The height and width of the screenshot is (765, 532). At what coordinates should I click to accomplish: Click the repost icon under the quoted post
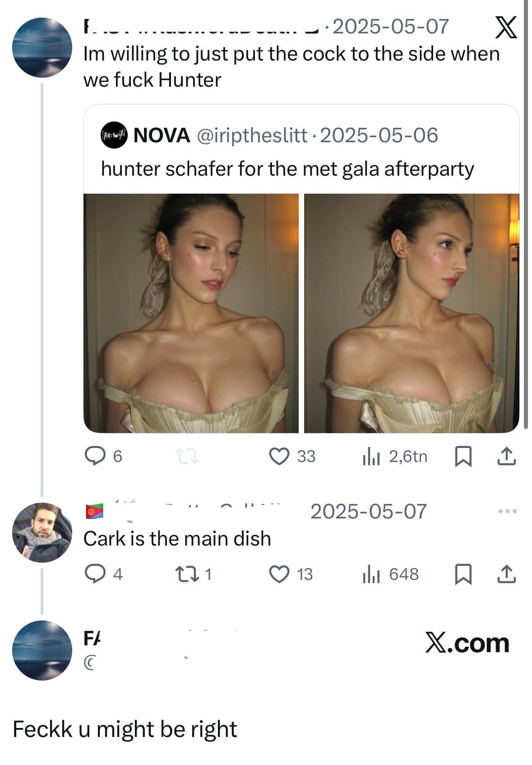point(187,456)
